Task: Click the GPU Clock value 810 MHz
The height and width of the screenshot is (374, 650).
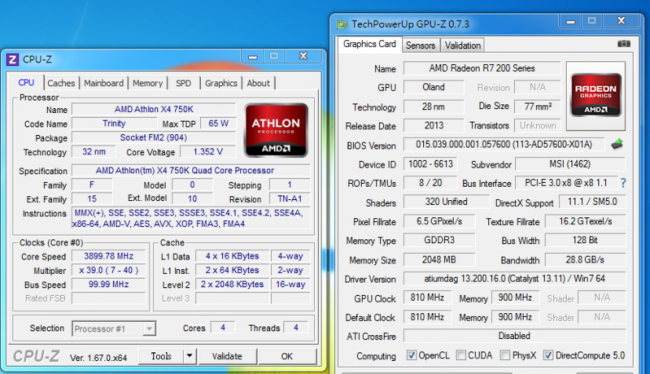Action: 427,298
